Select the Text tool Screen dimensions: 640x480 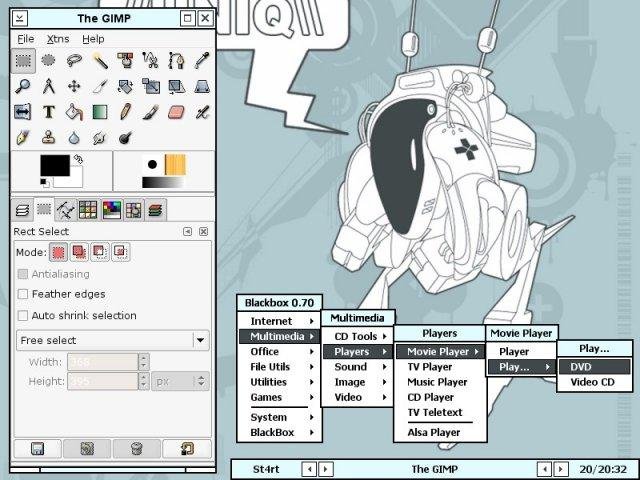pyautogui.click(x=49, y=112)
